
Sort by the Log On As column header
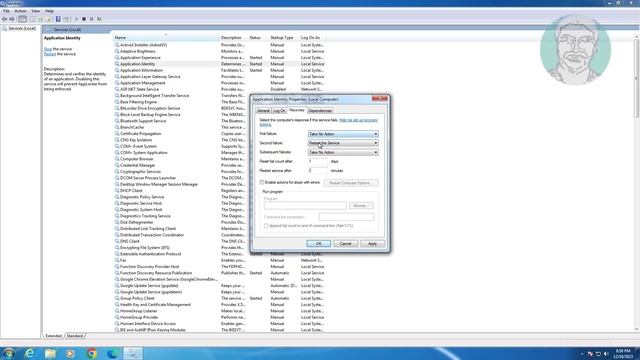[x=313, y=38]
